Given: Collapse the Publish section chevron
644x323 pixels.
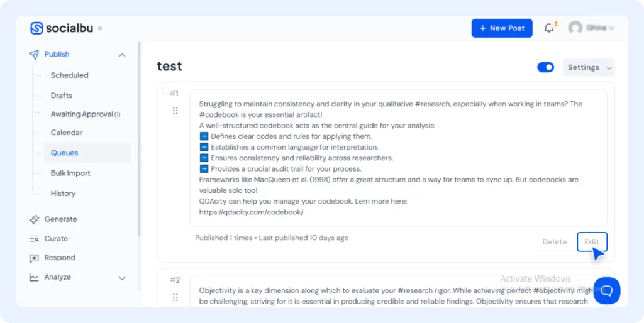Looking at the screenshot, I should coord(122,55).
